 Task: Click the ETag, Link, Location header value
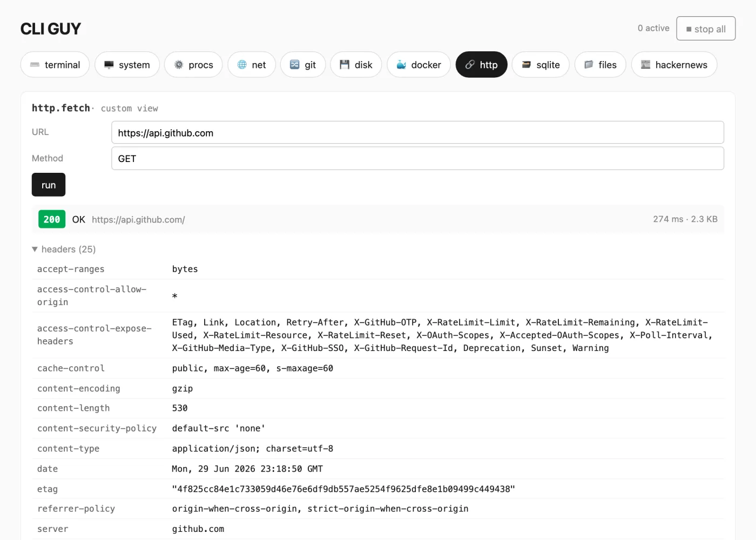(442, 335)
